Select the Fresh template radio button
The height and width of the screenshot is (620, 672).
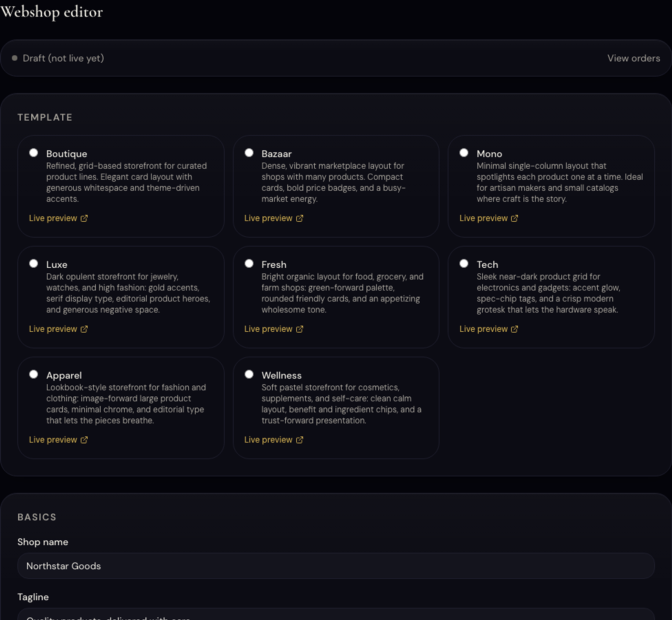pyautogui.click(x=249, y=264)
